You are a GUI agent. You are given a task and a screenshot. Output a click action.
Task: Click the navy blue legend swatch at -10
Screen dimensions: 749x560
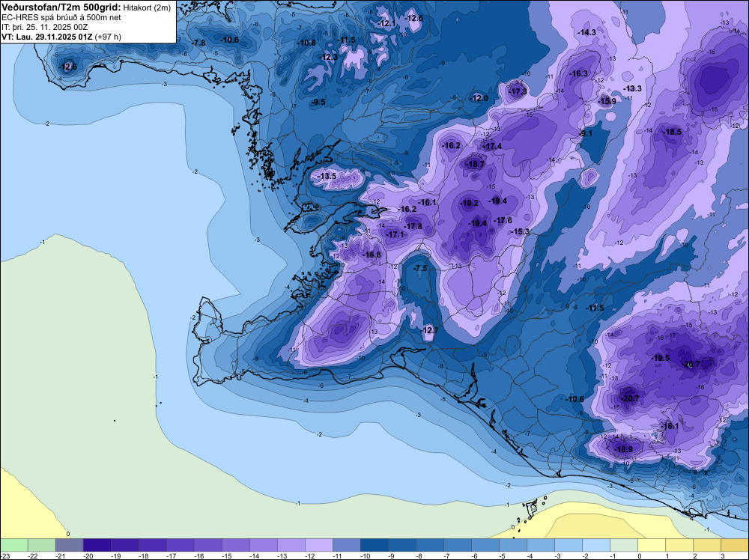[374, 545]
